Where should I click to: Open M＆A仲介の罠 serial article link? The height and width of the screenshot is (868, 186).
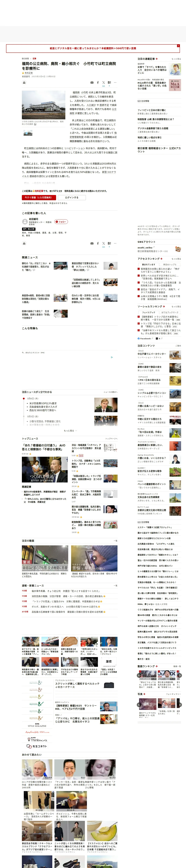coord(152,86)
